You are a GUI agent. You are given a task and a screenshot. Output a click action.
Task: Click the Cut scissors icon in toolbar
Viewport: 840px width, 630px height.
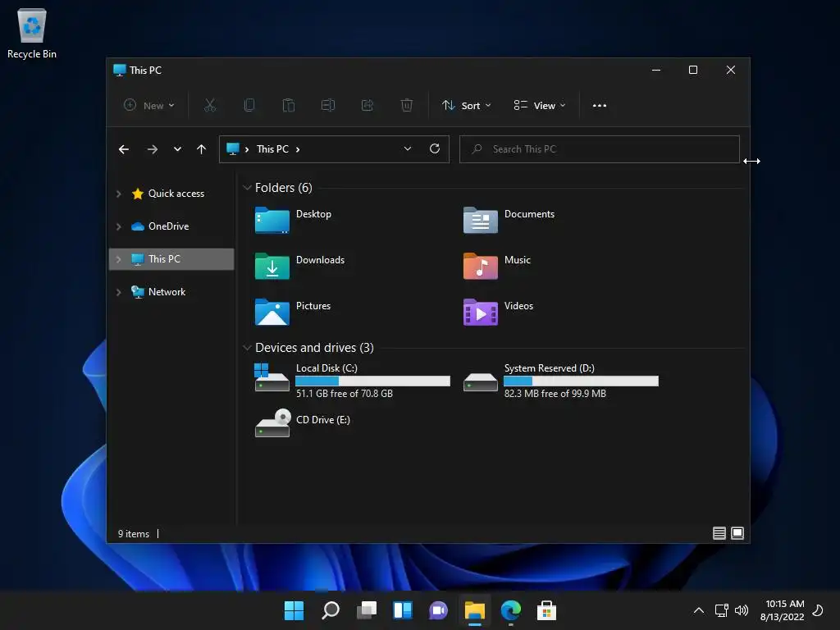pyautogui.click(x=210, y=106)
